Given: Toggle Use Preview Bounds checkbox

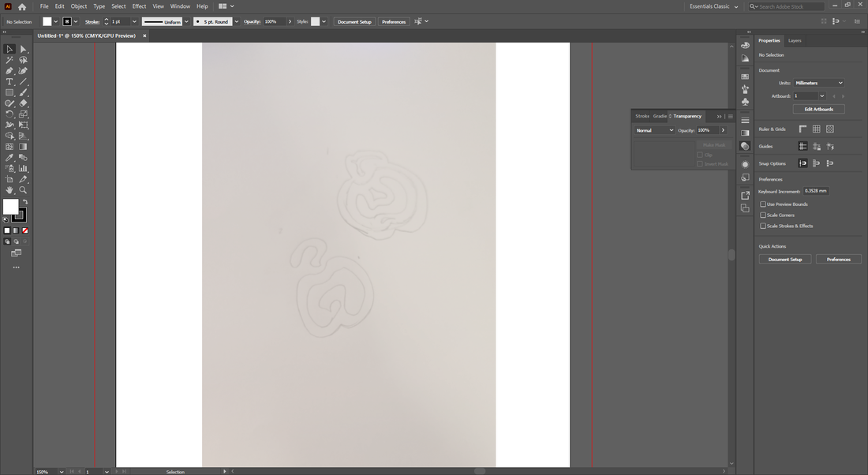Looking at the screenshot, I should pos(763,204).
